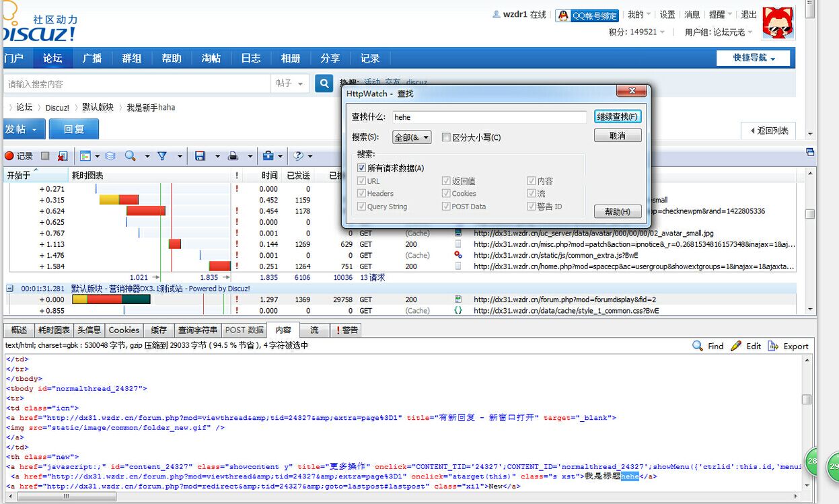Expand the 帖子 search type dropdown
This screenshot has width=839, height=504.
point(290,83)
